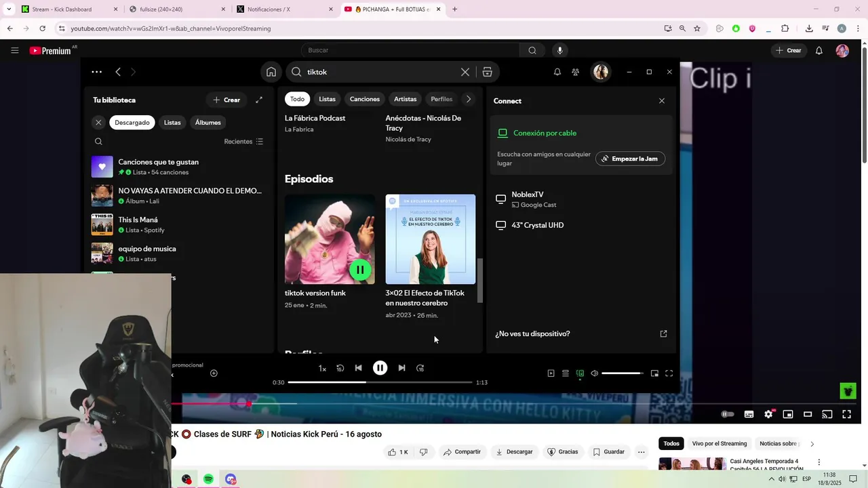Select the Canciones search tab
868x488 pixels.
tap(365, 99)
